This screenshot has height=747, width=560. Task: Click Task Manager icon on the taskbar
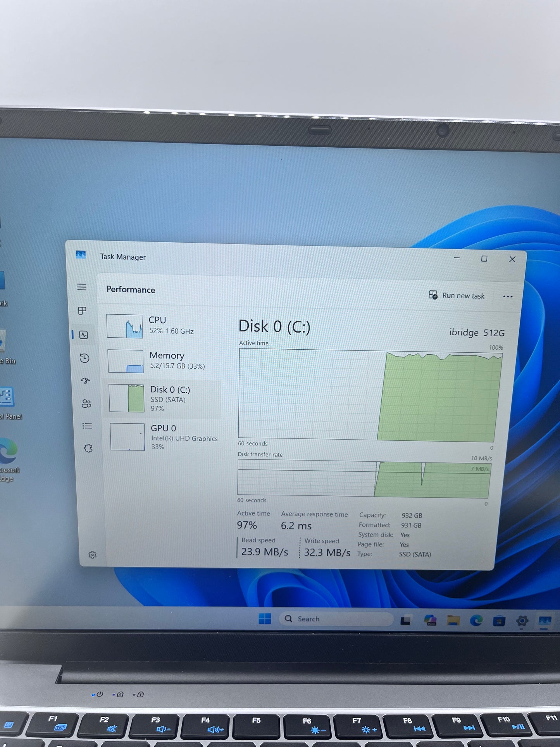pos(544,621)
